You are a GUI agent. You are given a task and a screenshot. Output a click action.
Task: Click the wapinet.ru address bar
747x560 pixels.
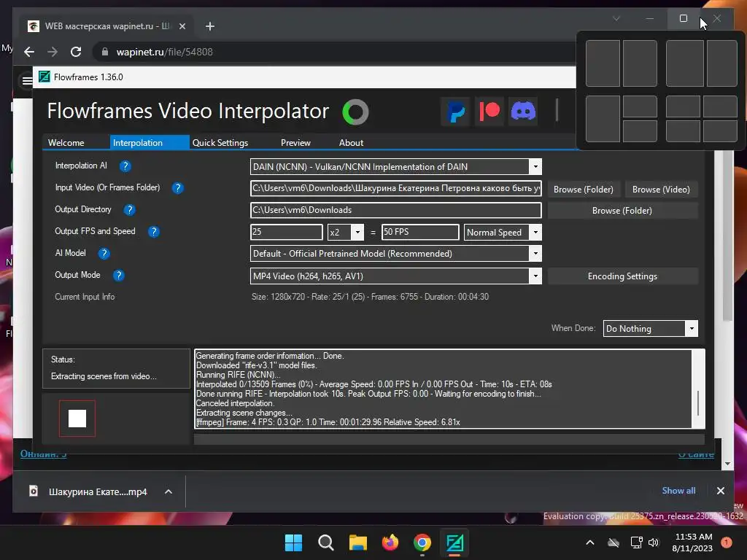[x=333, y=52]
